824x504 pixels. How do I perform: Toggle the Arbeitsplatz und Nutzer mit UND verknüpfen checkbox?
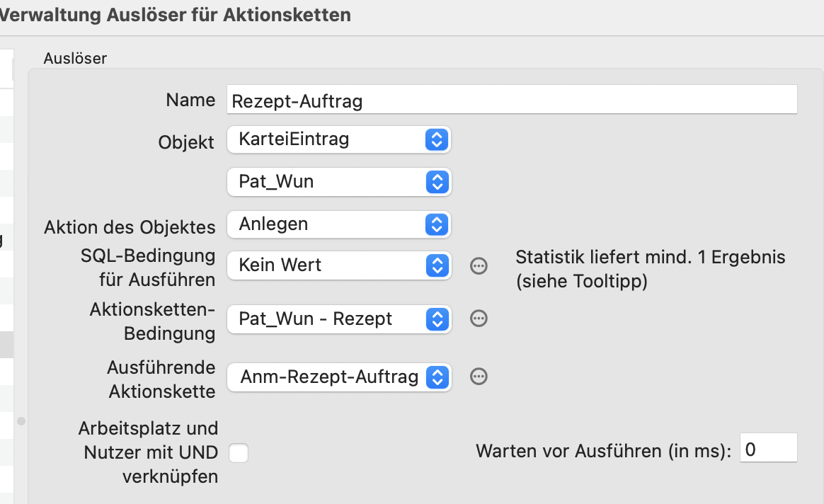click(239, 452)
